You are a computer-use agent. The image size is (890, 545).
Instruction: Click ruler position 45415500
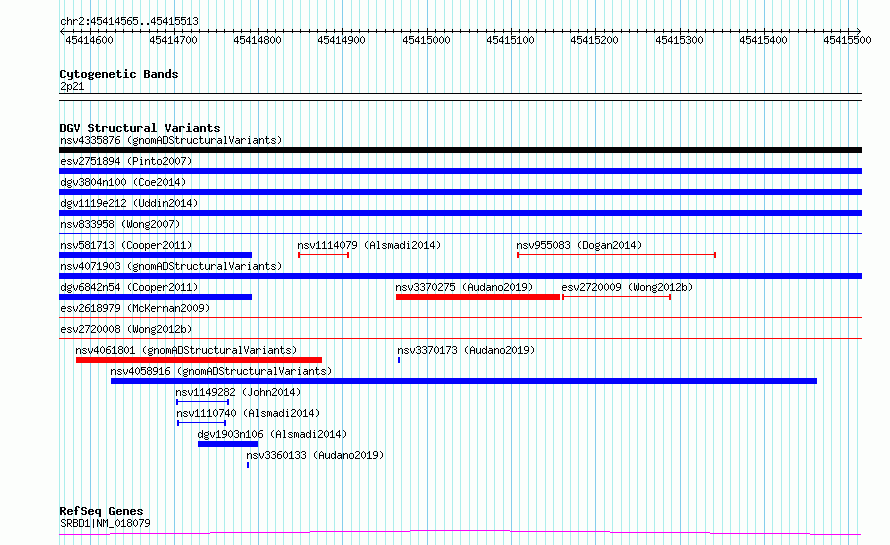coord(847,40)
